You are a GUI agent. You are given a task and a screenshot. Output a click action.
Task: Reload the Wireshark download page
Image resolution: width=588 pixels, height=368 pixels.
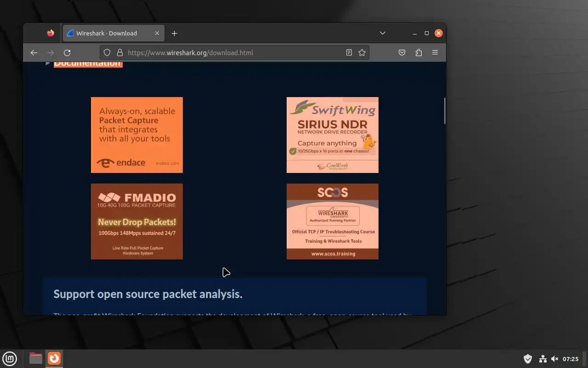coord(67,52)
